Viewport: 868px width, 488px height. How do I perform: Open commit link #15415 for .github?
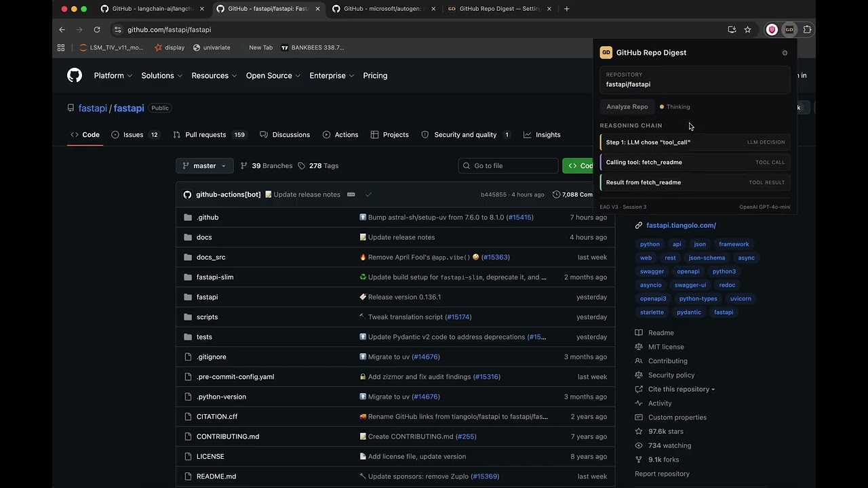click(x=520, y=218)
